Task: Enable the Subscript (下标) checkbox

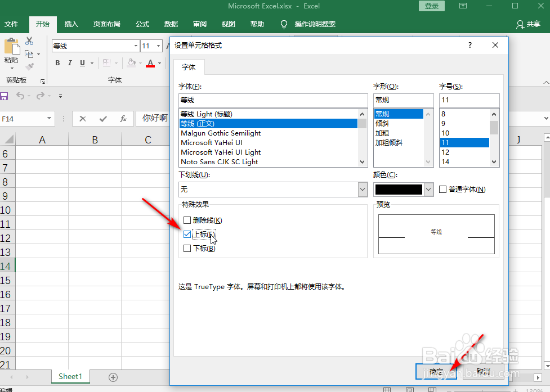Action: pos(187,249)
